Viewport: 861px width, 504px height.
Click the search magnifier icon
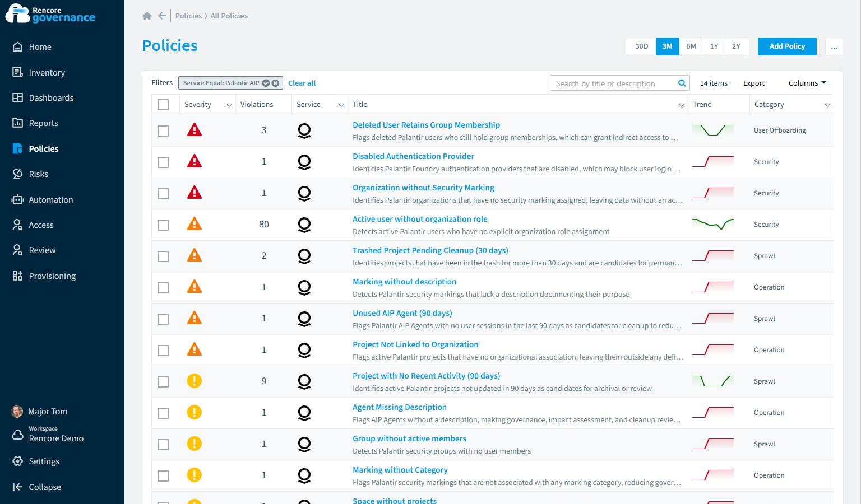tap(682, 83)
